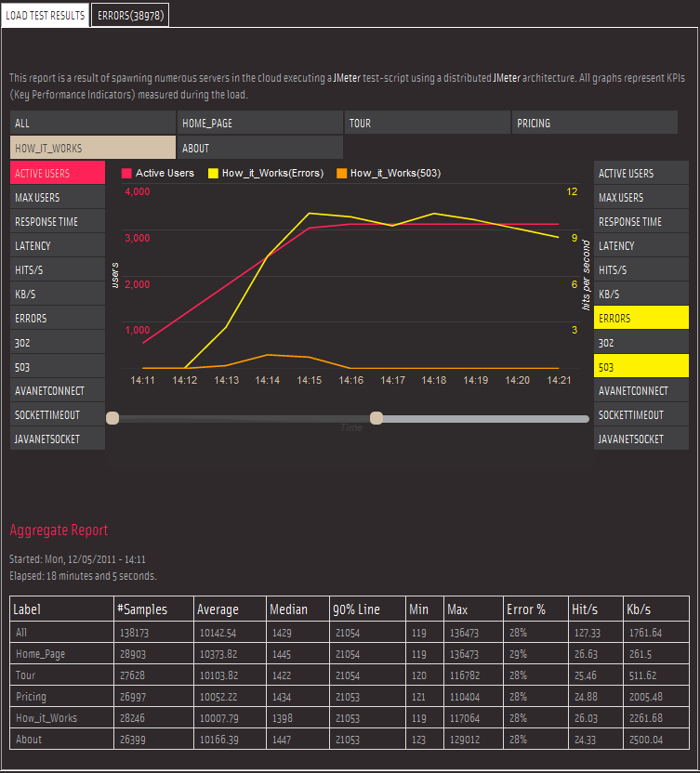Enable HITS/S in the right metric list
This screenshot has width=700, height=773.
tap(641, 269)
